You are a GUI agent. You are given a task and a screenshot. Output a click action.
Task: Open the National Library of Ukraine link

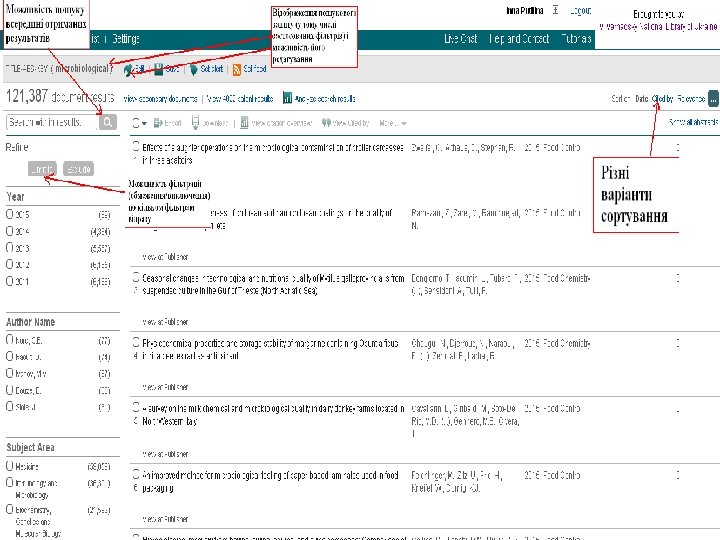658,27
